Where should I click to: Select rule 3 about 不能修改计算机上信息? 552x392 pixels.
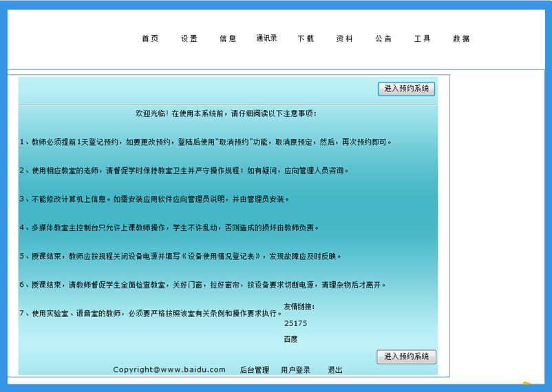click(155, 199)
